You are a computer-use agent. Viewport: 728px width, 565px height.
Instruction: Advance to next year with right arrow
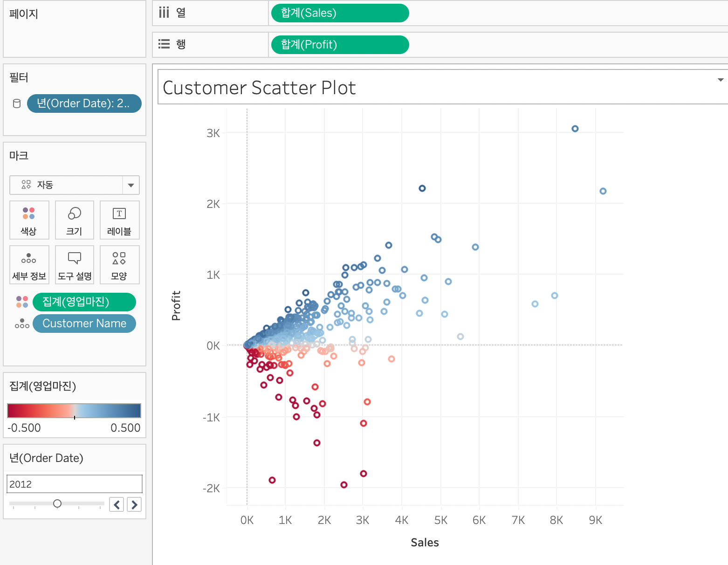pyautogui.click(x=135, y=504)
